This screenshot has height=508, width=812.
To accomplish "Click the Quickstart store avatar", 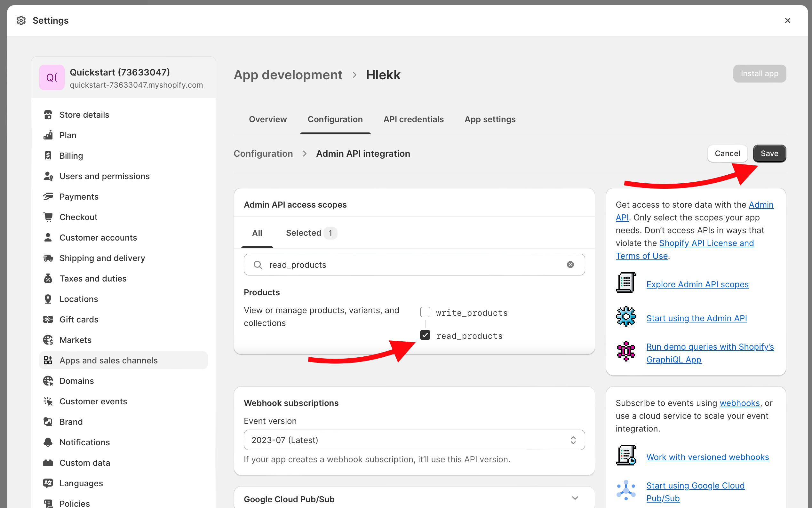I will 52,77.
